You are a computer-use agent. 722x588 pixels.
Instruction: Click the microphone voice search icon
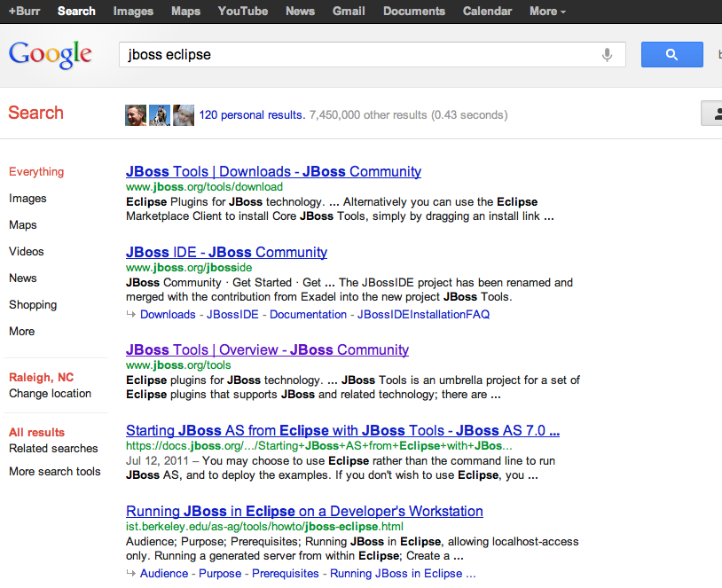point(607,55)
